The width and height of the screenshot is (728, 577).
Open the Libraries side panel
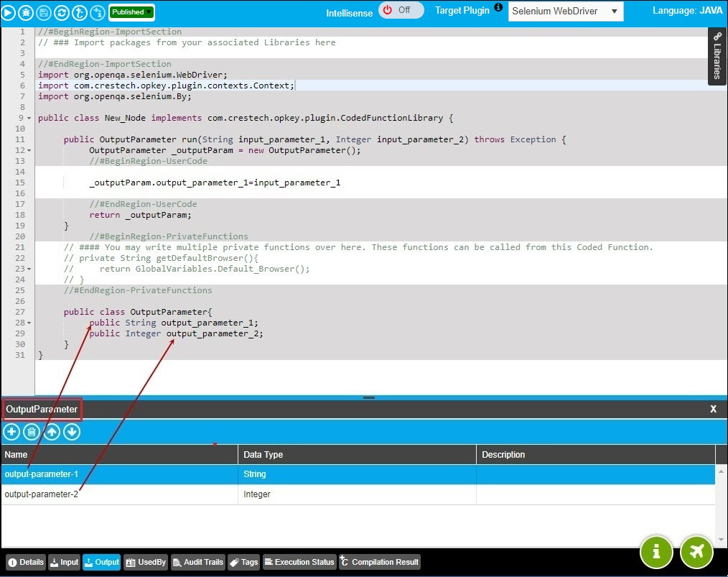click(x=717, y=56)
